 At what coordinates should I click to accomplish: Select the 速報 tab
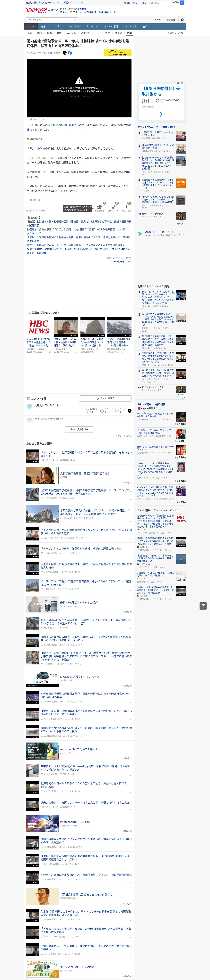tap(43, 26)
